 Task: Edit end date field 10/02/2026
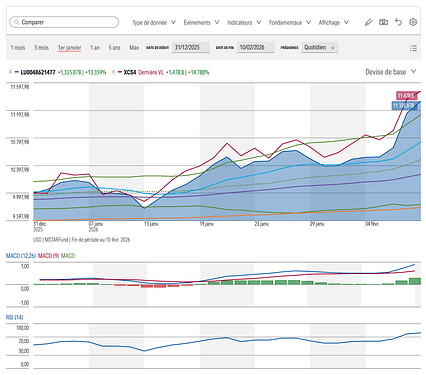pos(256,47)
